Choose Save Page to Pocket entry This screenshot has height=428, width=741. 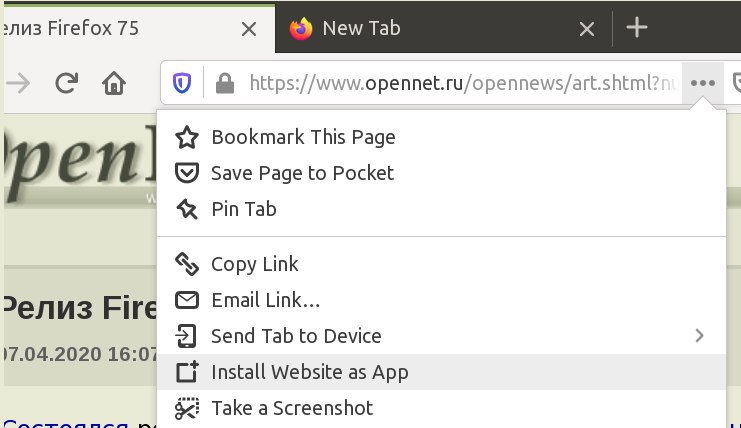click(441, 173)
